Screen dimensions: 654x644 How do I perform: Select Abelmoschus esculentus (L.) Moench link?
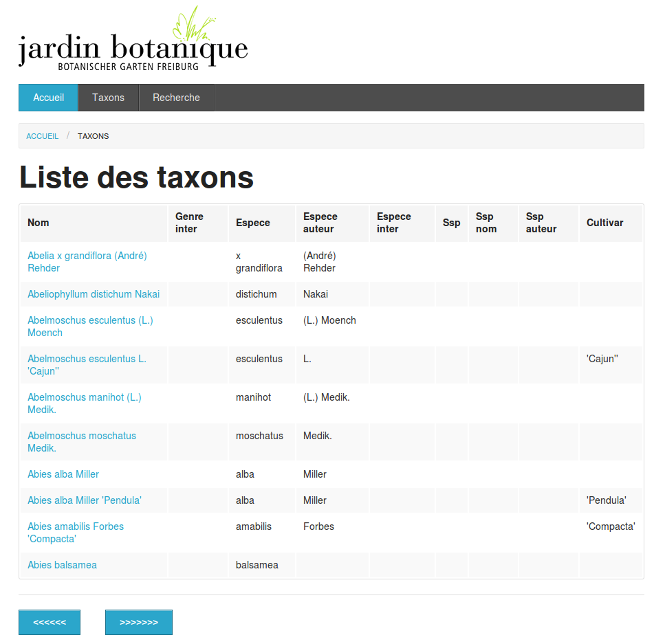[90, 326]
